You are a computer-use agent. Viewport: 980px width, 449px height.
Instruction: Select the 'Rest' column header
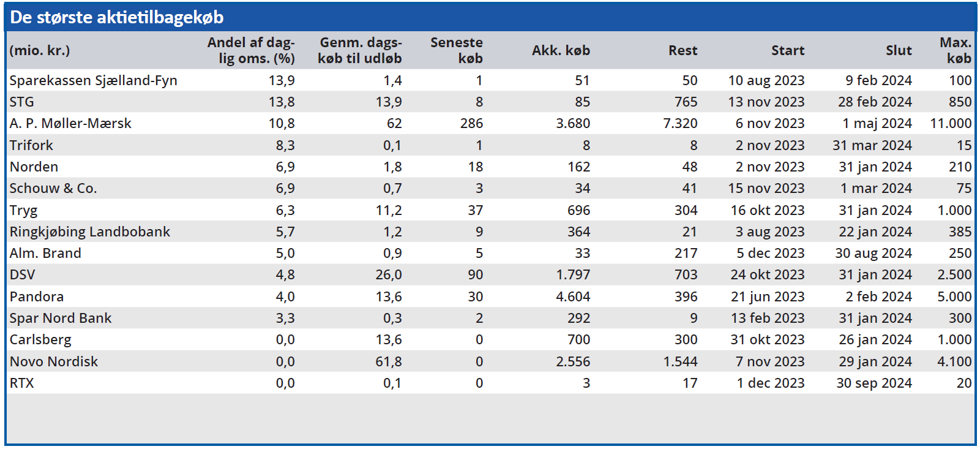click(683, 51)
